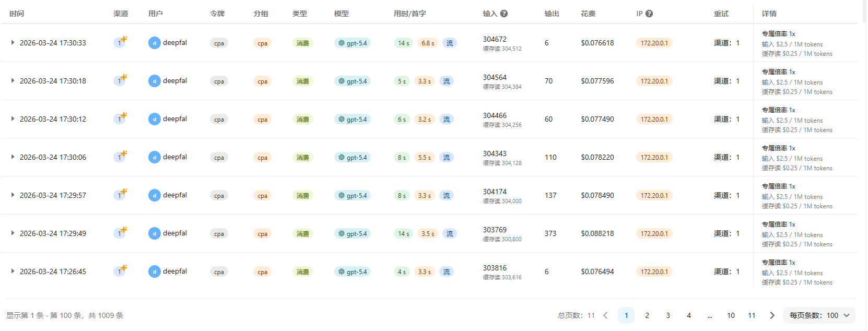This screenshot has width=868, height=331.
Task: Open the 每页条数 page size dropdown
Action: coord(819,315)
